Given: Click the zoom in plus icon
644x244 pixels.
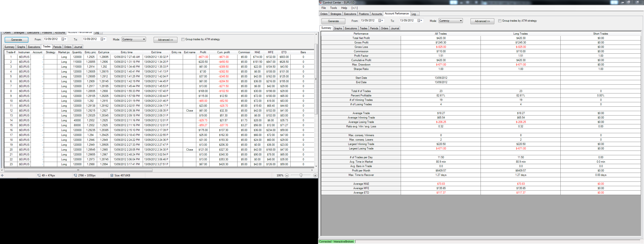Looking at the screenshot, I should point(315,175).
